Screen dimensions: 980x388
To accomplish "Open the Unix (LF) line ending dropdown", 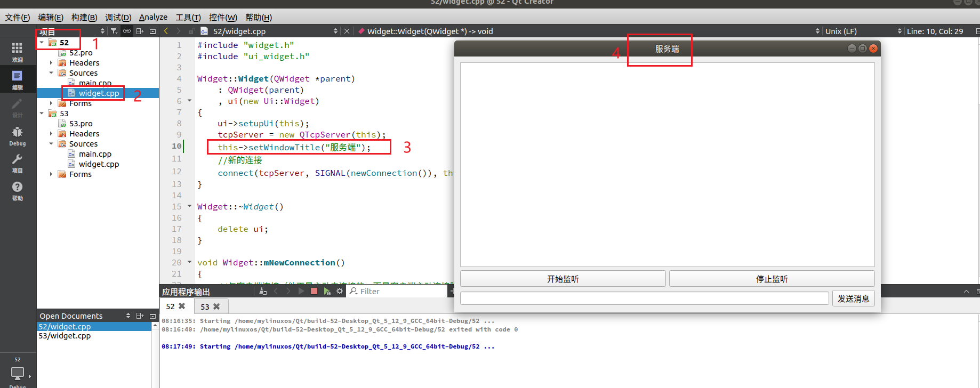I will coord(863,31).
